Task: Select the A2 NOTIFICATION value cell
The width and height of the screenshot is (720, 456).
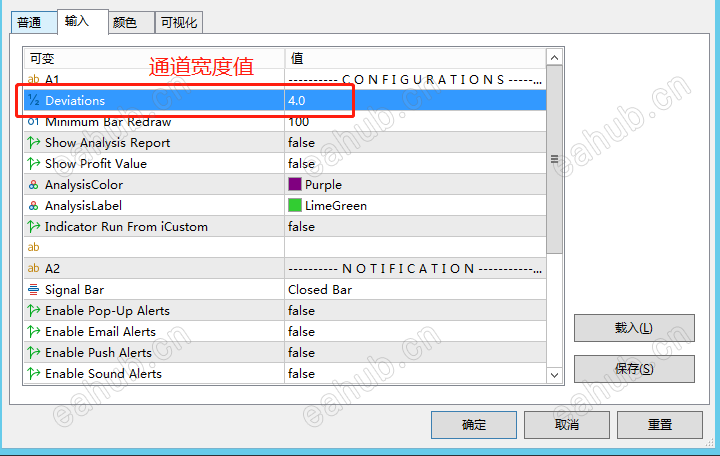Action: point(415,268)
